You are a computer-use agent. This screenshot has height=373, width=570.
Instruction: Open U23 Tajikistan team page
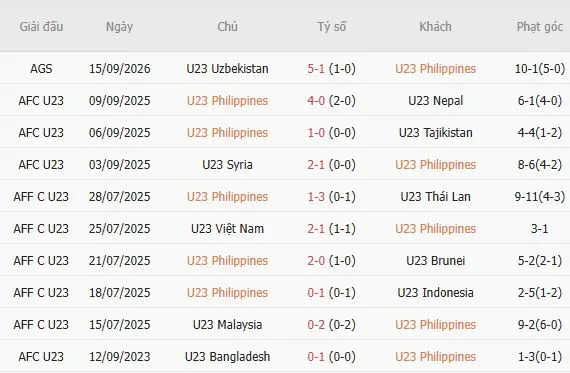[435, 132]
